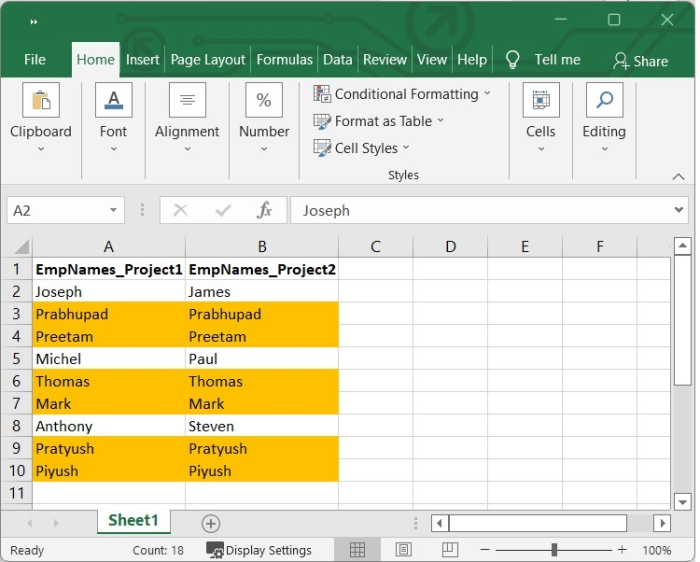Open the Number format percent icon
The image size is (700, 562).
(x=264, y=101)
